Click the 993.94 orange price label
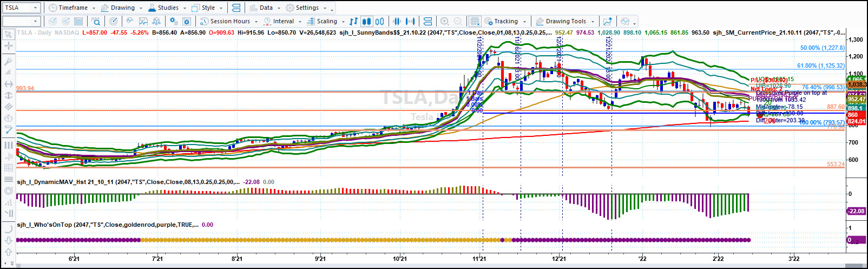 click(25, 88)
